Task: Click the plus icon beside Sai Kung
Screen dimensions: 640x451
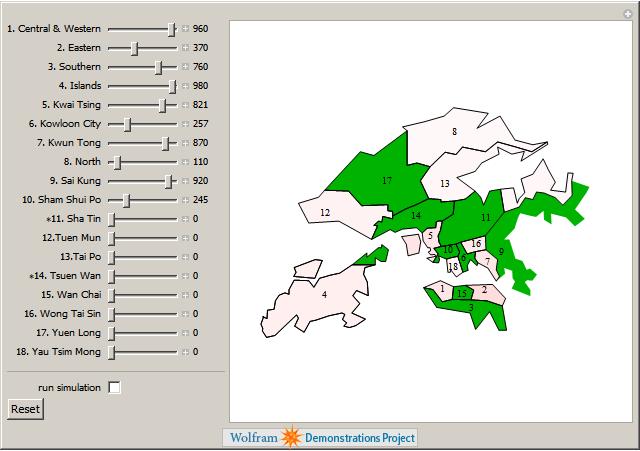Action: [185, 181]
